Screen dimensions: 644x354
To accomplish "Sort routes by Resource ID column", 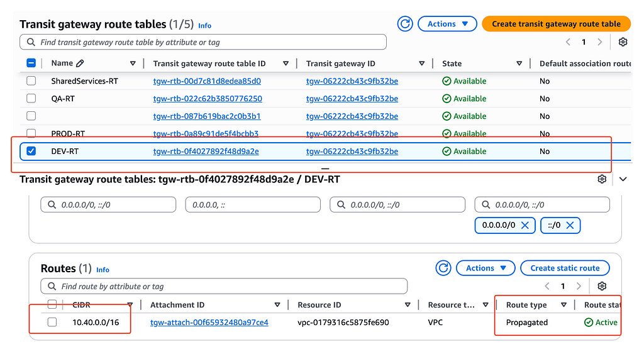I will coord(408,305).
